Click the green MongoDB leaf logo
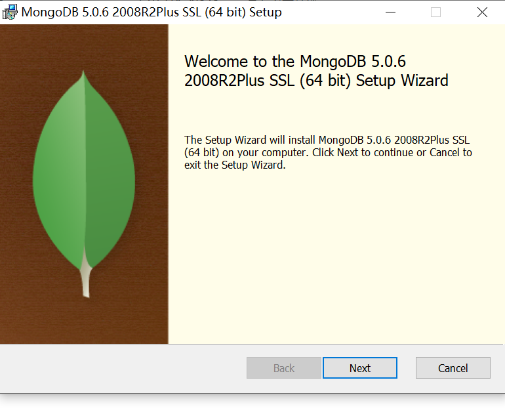The image size is (505, 420). tap(84, 184)
